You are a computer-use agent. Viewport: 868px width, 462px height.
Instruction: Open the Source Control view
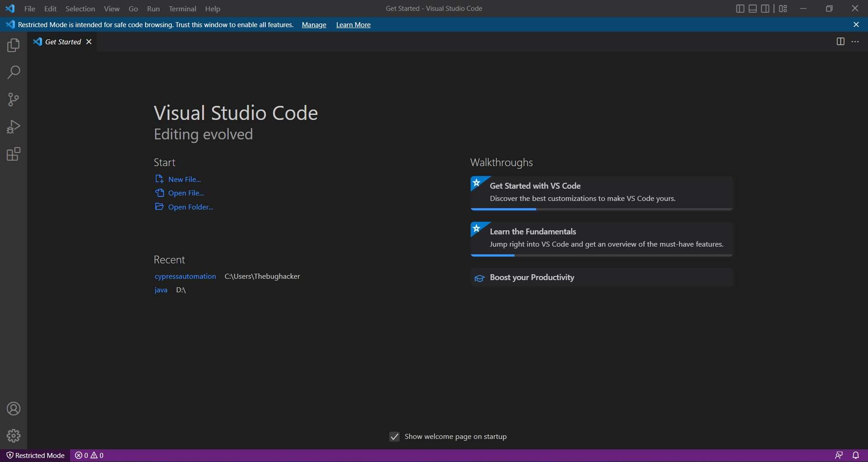click(x=14, y=100)
